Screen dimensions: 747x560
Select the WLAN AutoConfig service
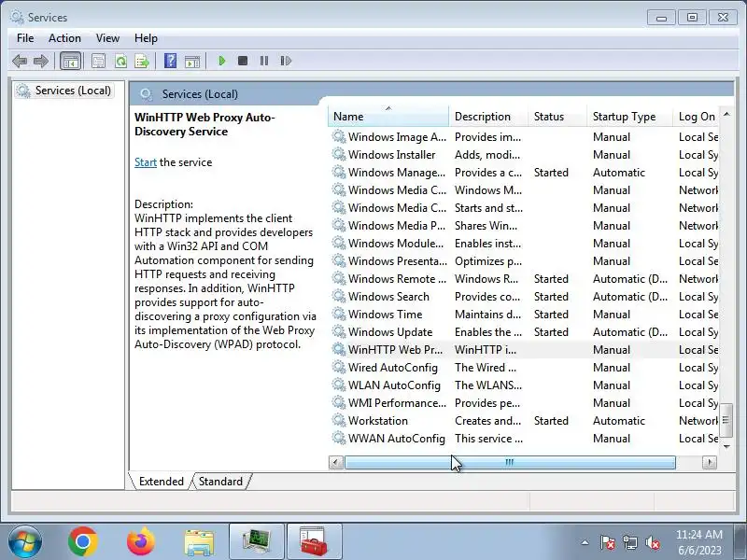tap(524, 385)
